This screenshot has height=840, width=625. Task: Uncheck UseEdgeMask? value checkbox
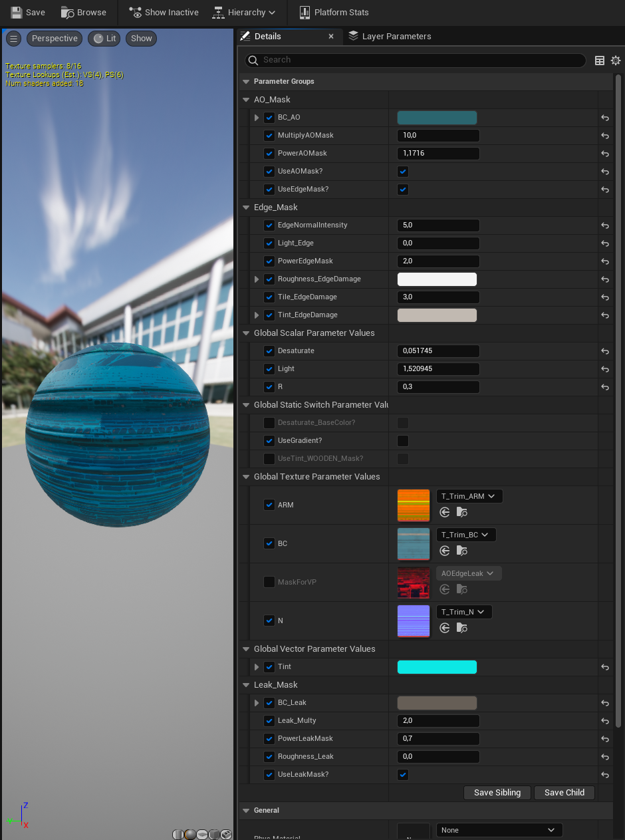[x=403, y=190]
